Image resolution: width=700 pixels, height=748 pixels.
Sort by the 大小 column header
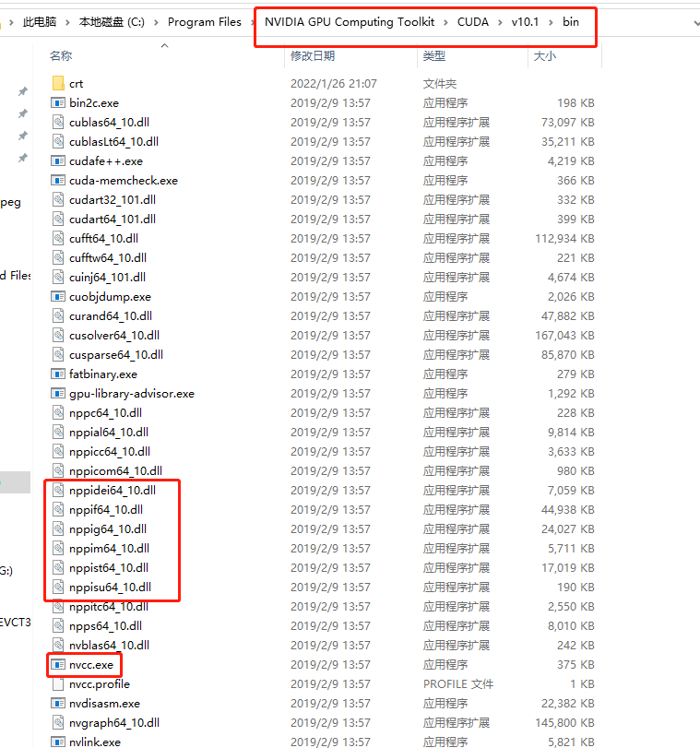pos(544,56)
